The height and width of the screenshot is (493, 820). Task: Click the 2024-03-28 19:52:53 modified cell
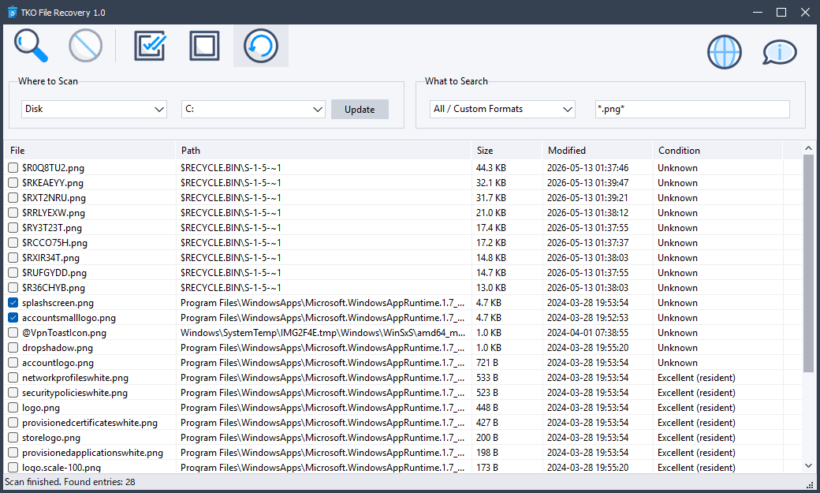click(x=588, y=318)
